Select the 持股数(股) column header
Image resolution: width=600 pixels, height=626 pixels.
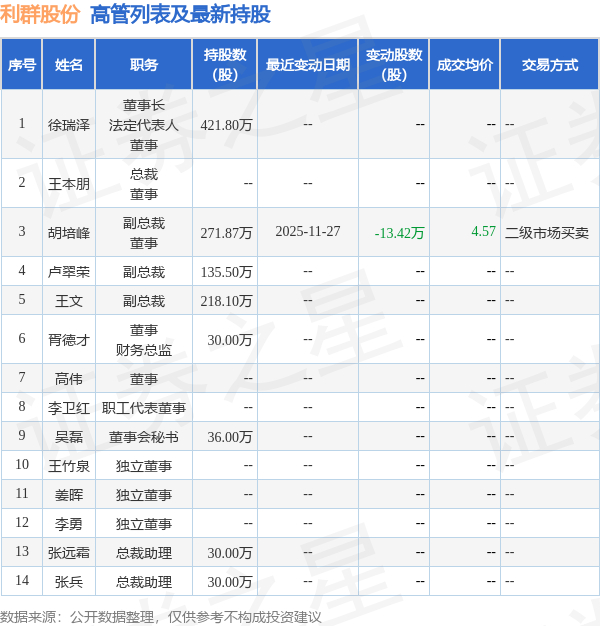tap(225, 65)
